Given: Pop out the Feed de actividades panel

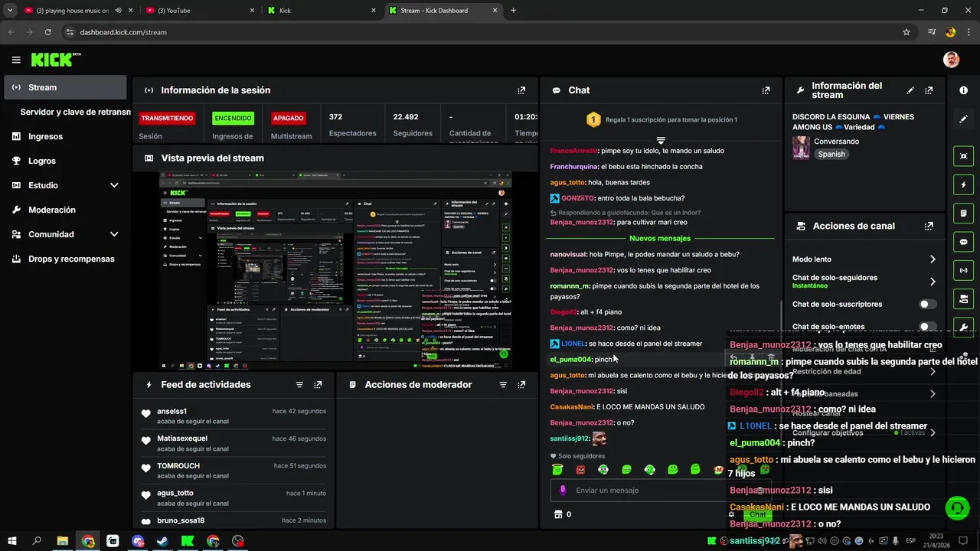Looking at the screenshot, I should 318,385.
